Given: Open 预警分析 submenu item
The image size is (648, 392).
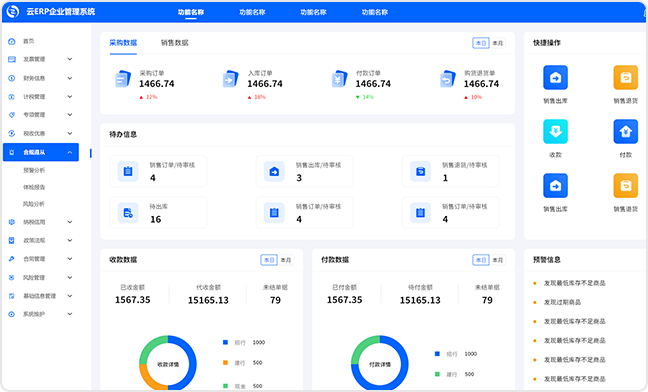Looking at the screenshot, I should coord(34,170).
